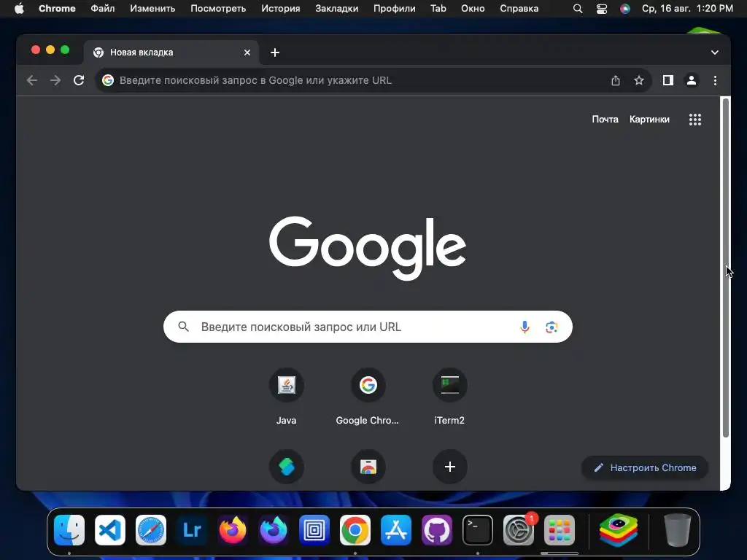Open Spotlight search in menu bar

pos(578,9)
